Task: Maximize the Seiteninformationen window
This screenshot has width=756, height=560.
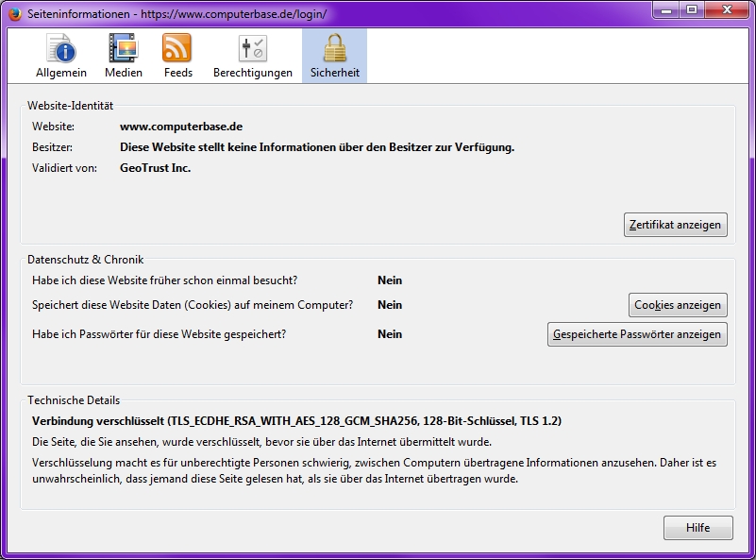Action: [x=692, y=9]
